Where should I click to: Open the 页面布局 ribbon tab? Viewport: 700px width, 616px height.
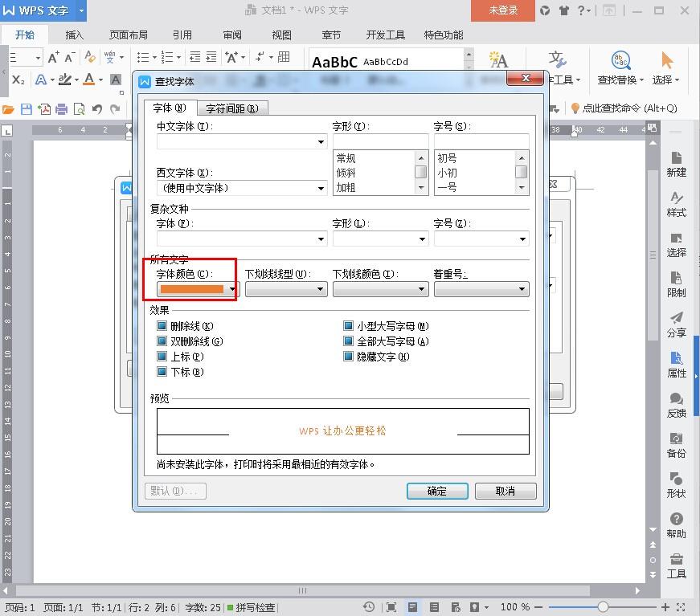pyautogui.click(x=128, y=35)
